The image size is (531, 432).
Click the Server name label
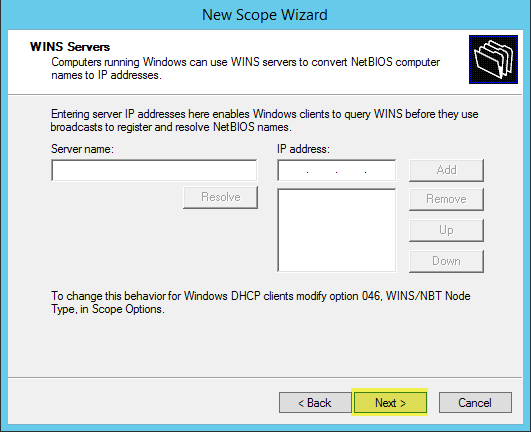pyautogui.click(x=82, y=149)
